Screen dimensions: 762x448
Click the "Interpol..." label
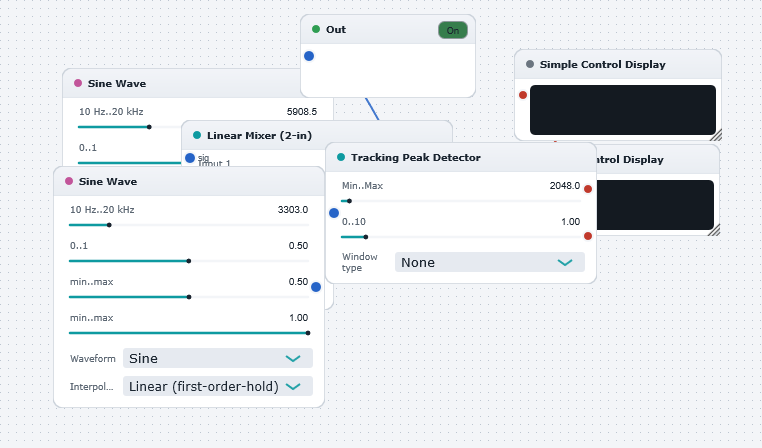point(91,387)
